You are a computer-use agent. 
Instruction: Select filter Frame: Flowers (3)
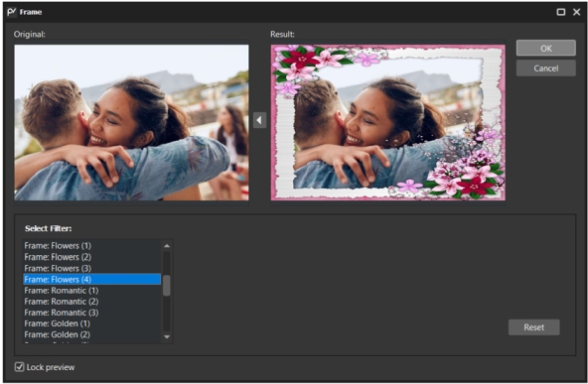coord(91,268)
